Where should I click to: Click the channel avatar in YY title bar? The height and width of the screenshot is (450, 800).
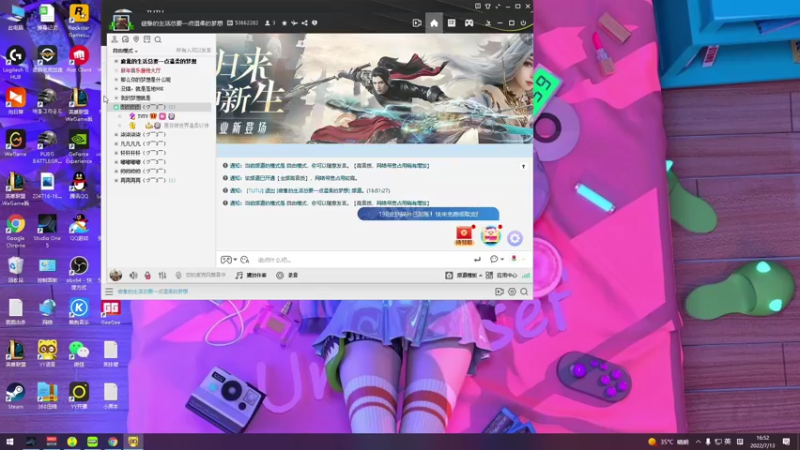121,21
